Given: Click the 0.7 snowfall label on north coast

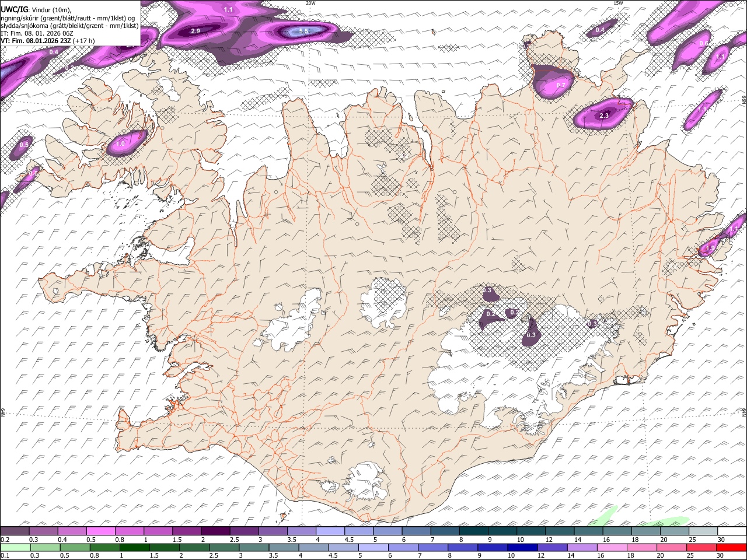Looking at the screenshot, I should coord(561,85).
